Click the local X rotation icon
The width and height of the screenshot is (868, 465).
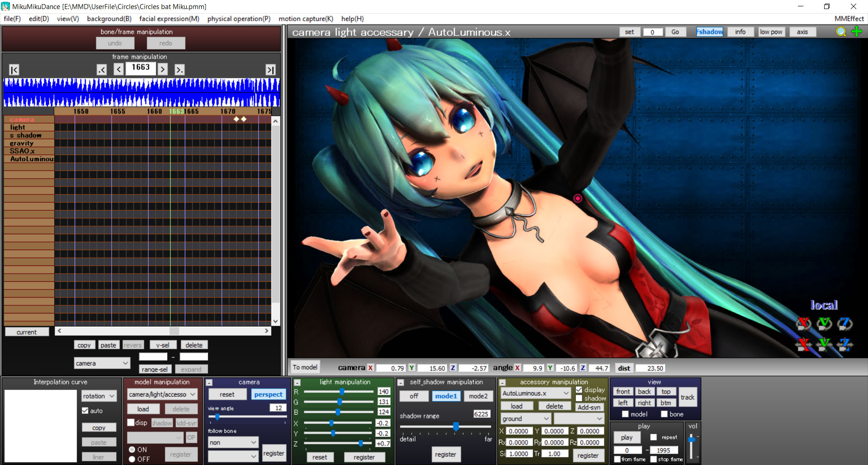[804, 323]
